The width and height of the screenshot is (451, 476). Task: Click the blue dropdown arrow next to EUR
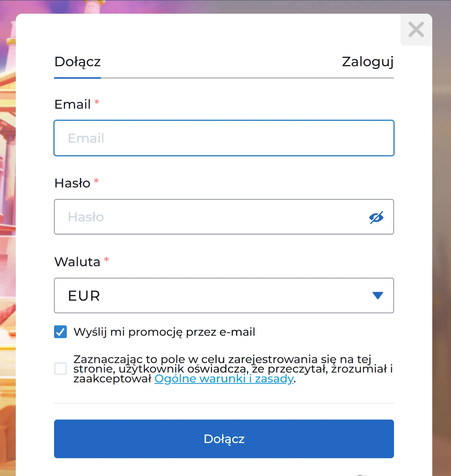click(x=378, y=295)
